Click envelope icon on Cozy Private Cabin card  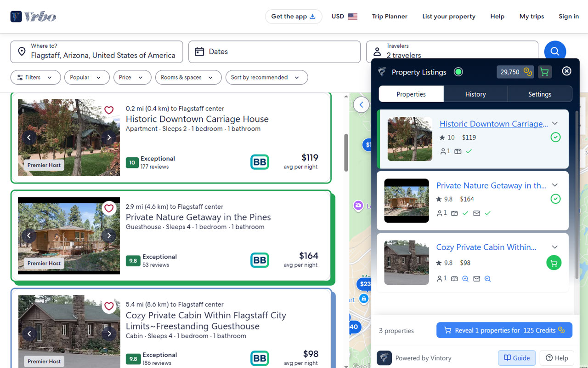point(476,279)
